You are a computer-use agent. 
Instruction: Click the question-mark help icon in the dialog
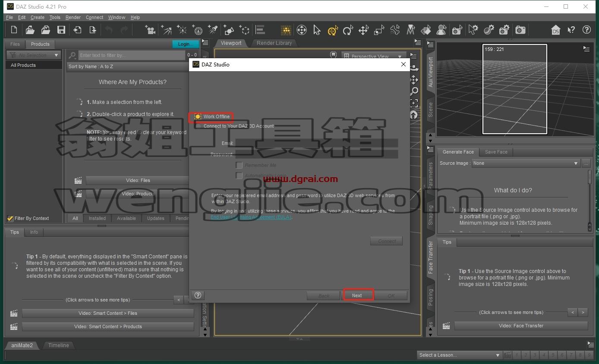point(198,295)
